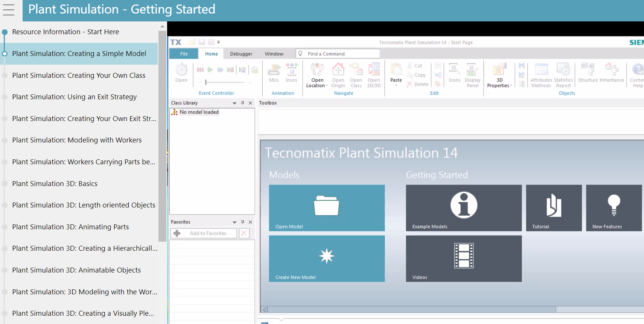Viewport: 644px width, 324px height.
Task: Open the quick access toolbar dropdown arrow
Action: [x=218, y=42]
